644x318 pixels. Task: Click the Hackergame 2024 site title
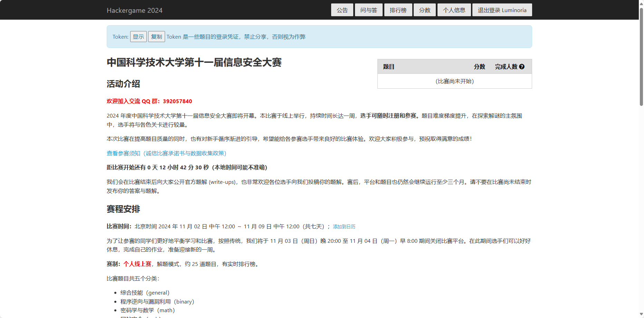pos(135,10)
